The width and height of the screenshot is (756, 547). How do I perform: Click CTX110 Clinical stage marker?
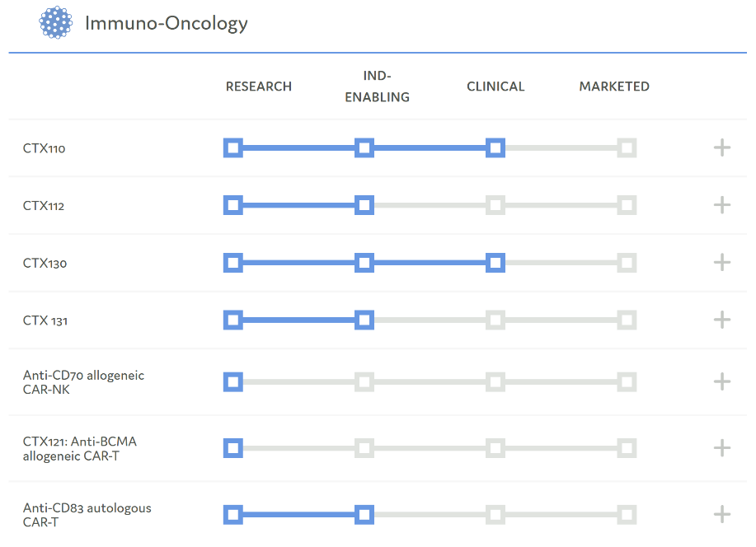(x=495, y=148)
